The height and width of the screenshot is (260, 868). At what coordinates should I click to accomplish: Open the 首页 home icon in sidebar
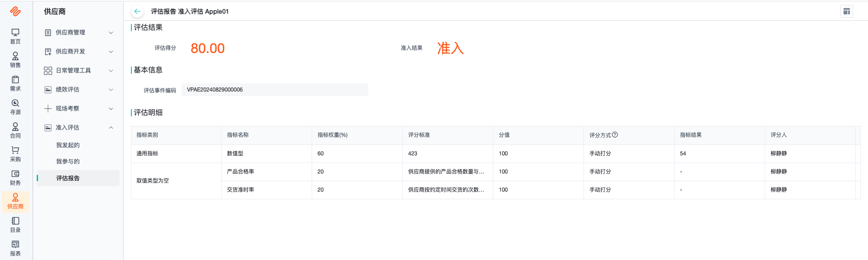(x=15, y=33)
